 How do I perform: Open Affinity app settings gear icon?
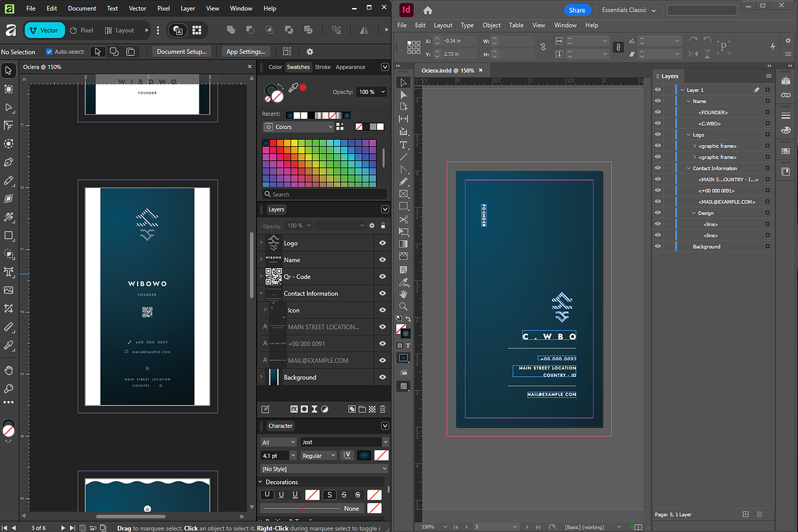tap(310, 51)
